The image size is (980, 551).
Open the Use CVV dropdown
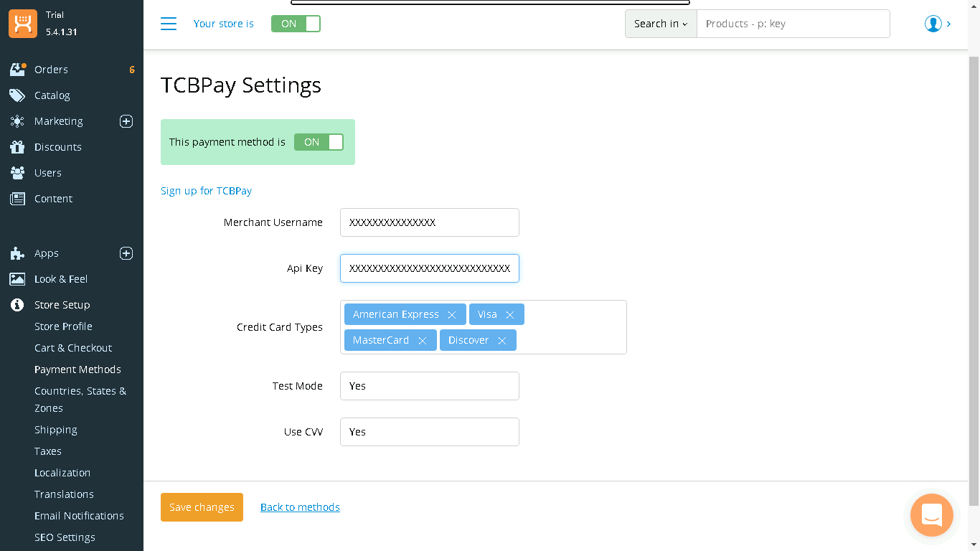[x=430, y=432]
